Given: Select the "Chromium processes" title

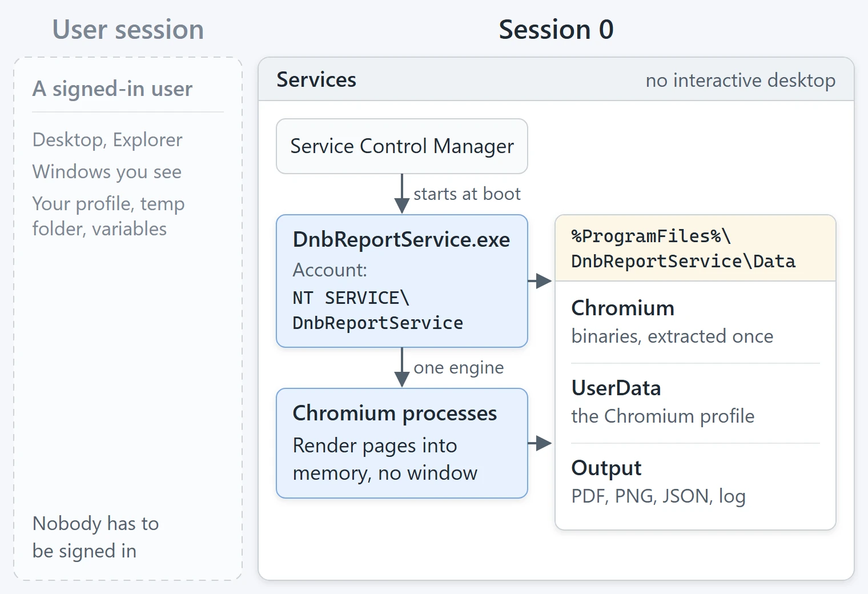Looking at the screenshot, I should [x=395, y=414].
